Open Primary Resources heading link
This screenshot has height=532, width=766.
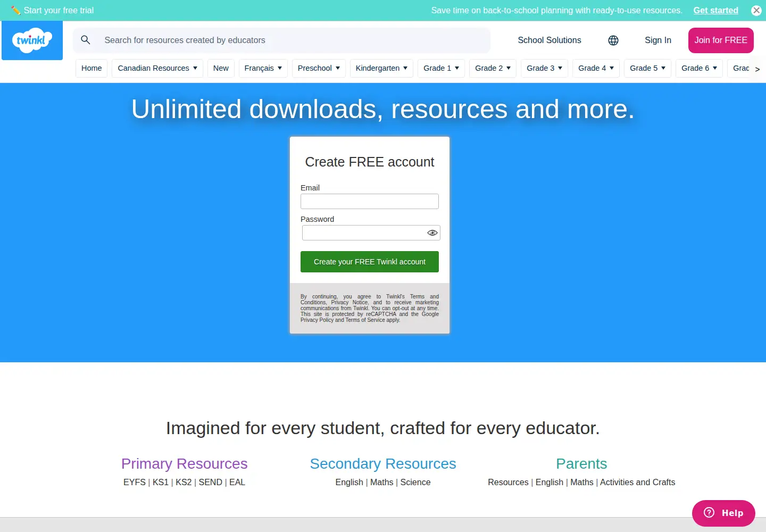click(x=184, y=464)
